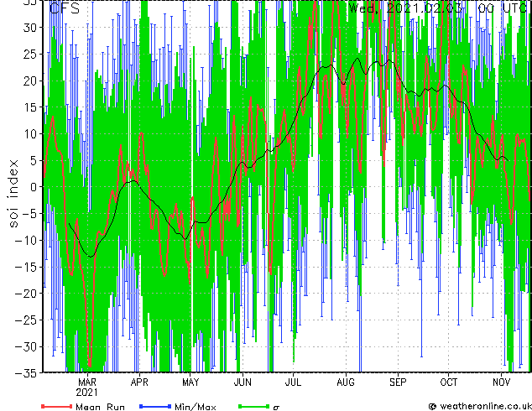This screenshot has height=411, width=532.
Task: Click the y-axis value −10
Action: point(28,241)
